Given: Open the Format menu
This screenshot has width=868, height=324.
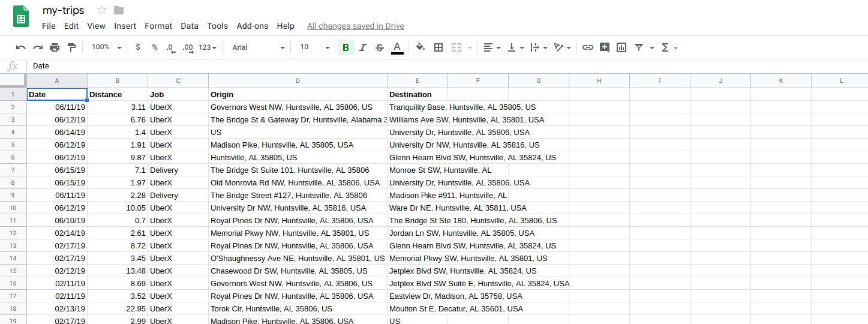Looking at the screenshot, I should pyautogui.click(x=158, y=26).
